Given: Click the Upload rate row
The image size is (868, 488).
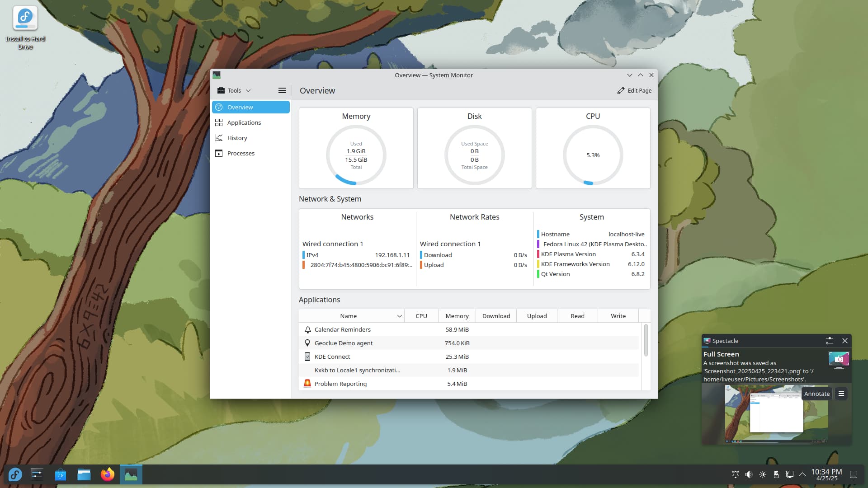Looking at the screenshot, I should 473,265.
